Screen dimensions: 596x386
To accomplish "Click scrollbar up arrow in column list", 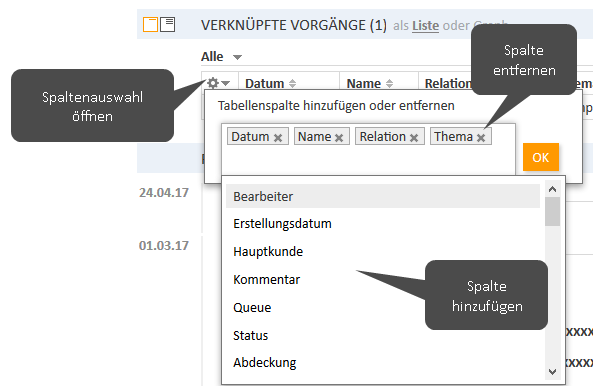I will coord(553,189).
